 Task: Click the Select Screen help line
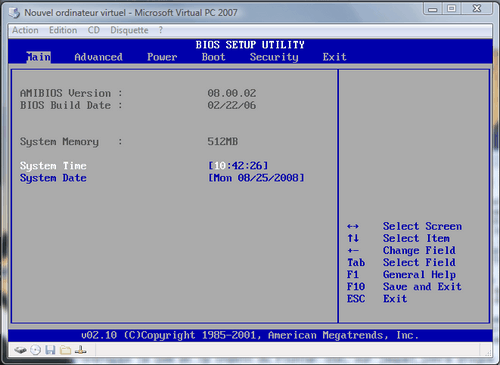point(404,226)
